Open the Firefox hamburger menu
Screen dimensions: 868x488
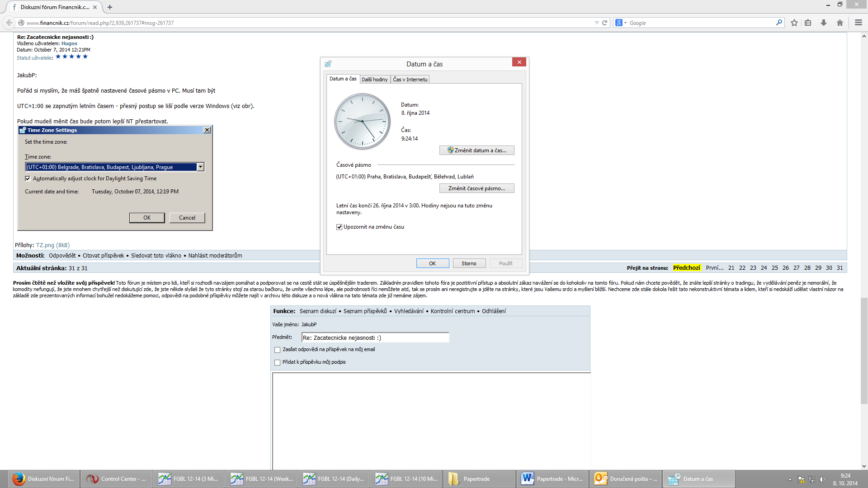tap(858, 23)
